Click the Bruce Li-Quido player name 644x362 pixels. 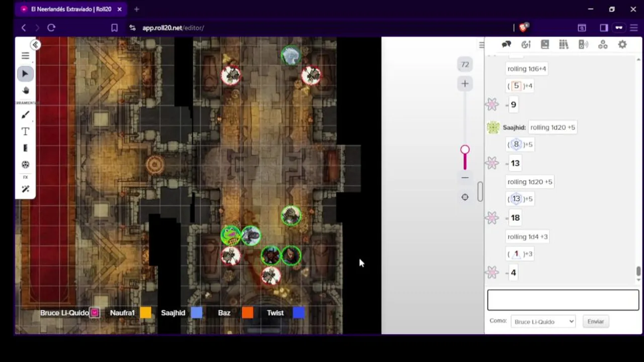[64, 313]
